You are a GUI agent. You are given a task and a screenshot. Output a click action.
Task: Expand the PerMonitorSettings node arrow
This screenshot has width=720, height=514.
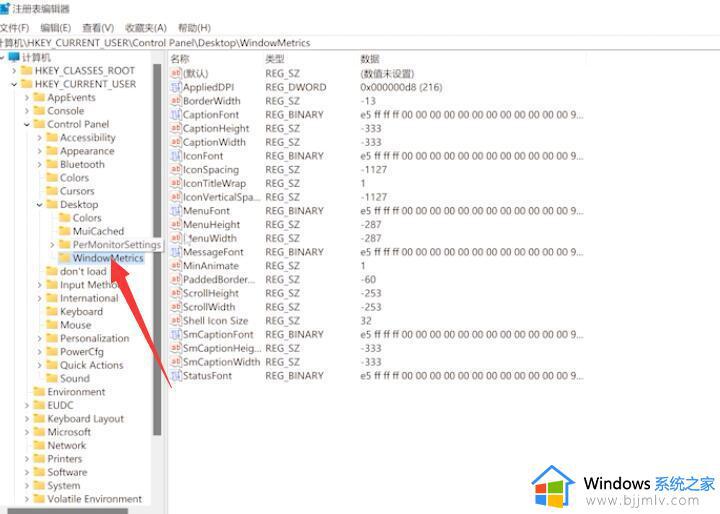click(x=52, y=244)
